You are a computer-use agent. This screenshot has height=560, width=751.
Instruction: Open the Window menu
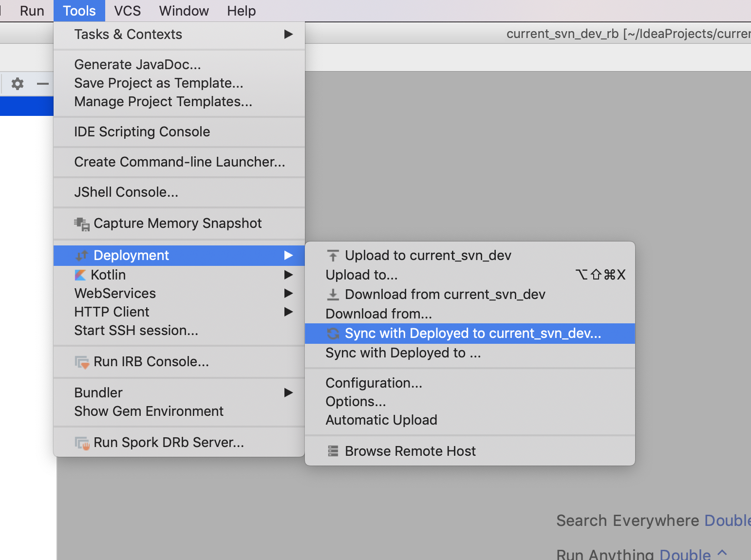tap(184, 11)
